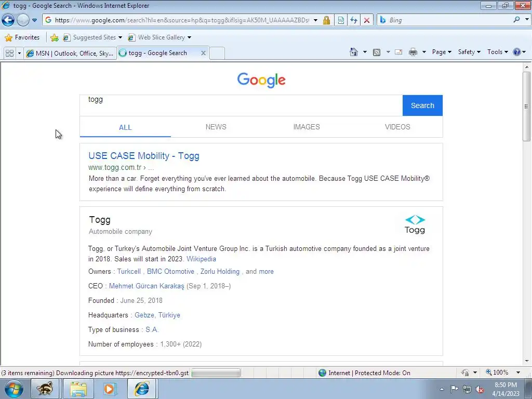Screen dimensions: 532x399
Task: Open the S.A. business type link
Action: click(x=152, y=330)
